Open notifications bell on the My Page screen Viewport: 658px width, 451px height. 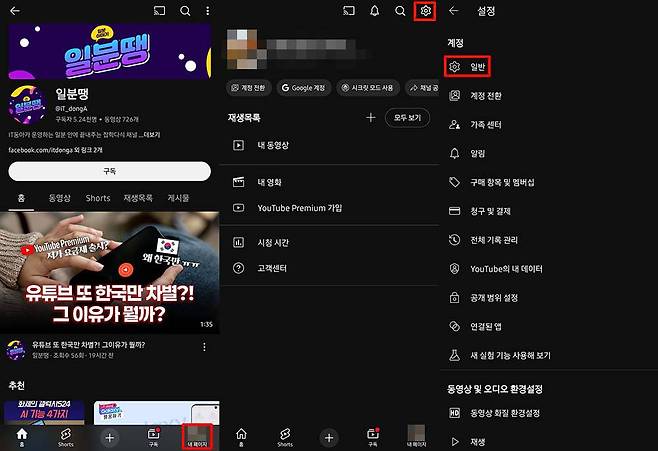375,10
